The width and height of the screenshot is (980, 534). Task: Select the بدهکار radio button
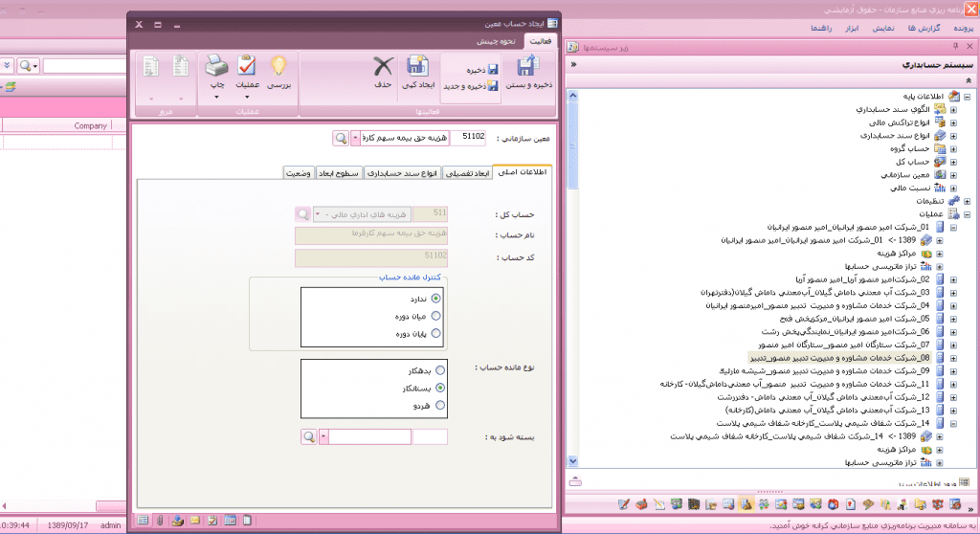[439, 369]
